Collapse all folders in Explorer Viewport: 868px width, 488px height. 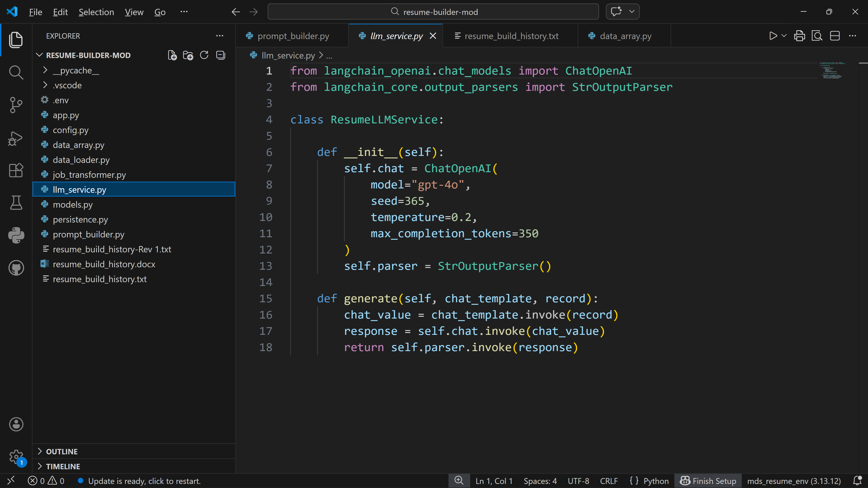pos(220,55)
